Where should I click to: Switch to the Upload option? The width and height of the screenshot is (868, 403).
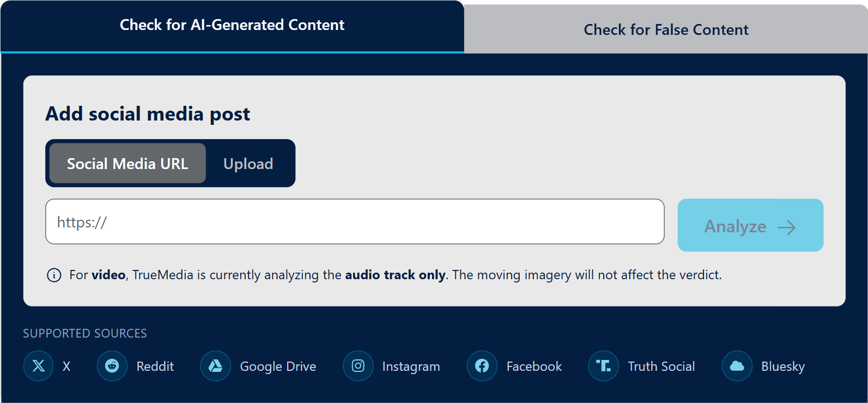(x=248, y=164)
